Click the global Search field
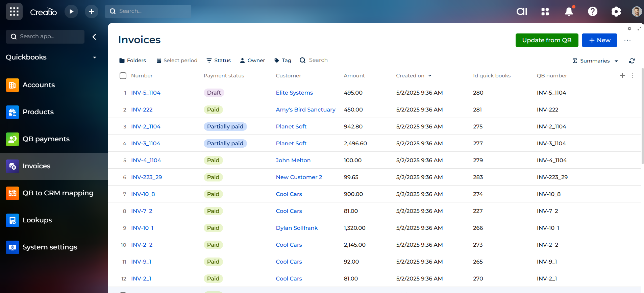Image resolution: width=644 pixels, height=293 pixels. (x=148, y=11)
